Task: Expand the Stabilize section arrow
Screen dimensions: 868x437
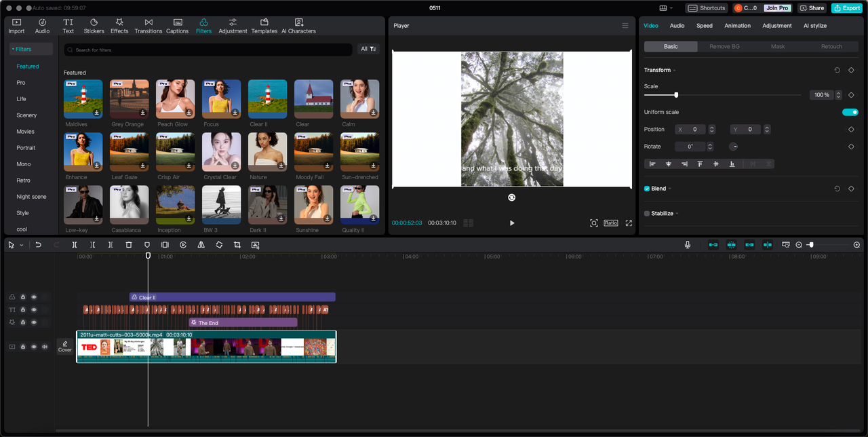Action: pyautogui.click(x=677, y=213)
